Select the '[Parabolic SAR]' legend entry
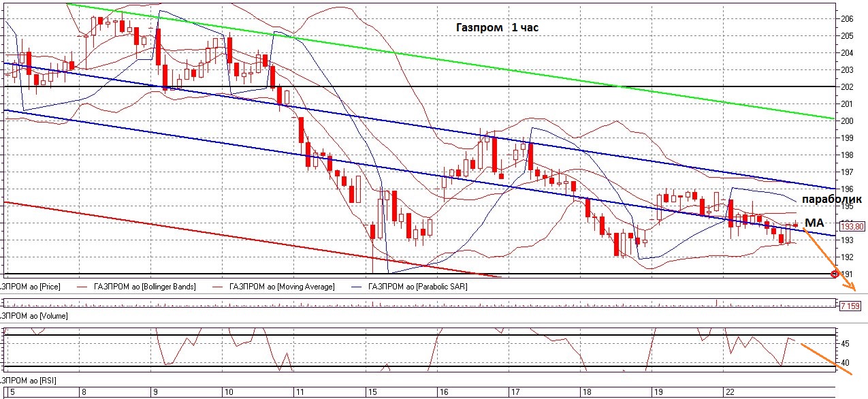The image size is (868, 399). (x=417, y=287)
